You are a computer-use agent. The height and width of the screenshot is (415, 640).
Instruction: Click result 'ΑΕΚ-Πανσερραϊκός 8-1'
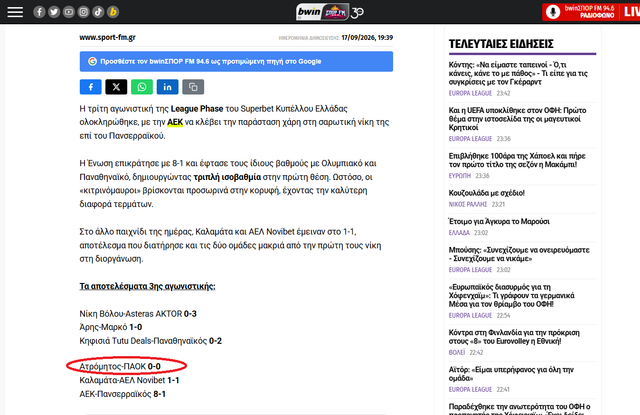click(x=122, y=394)
